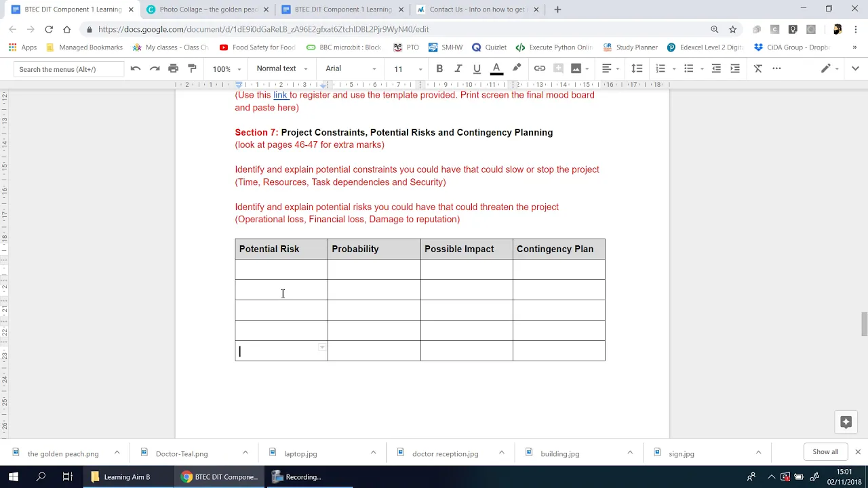Image resolution: width=868 pixels, height=488 pixels.
Task: Reload the current page
Action: [x=49, y=29]
